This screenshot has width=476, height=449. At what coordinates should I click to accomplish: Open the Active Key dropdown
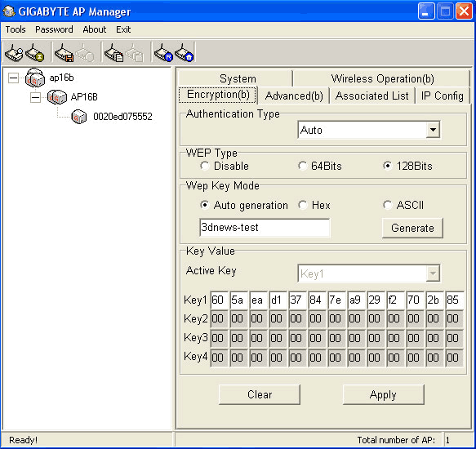(x=433, y=273)
